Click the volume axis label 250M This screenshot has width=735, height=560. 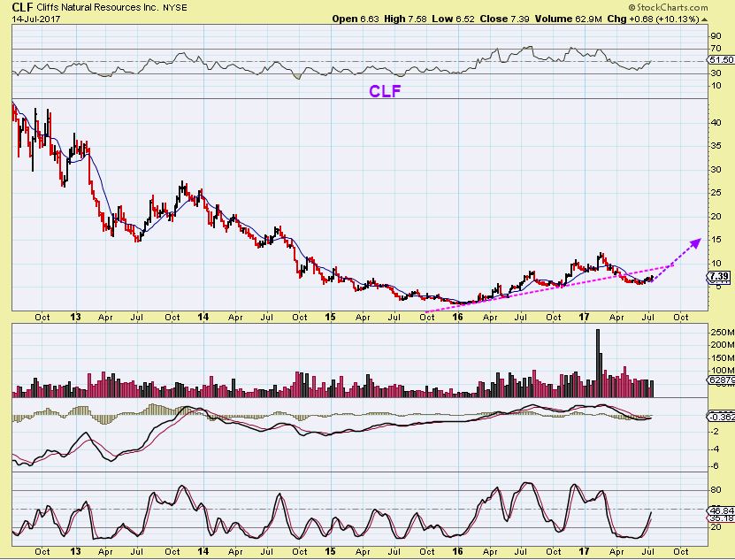click(x=722, y=333)
